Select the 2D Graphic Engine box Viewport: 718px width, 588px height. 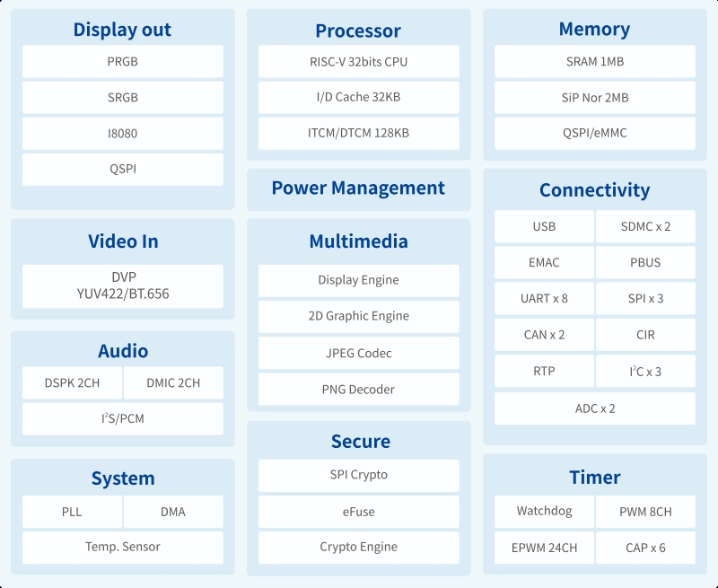pos(358,316)
